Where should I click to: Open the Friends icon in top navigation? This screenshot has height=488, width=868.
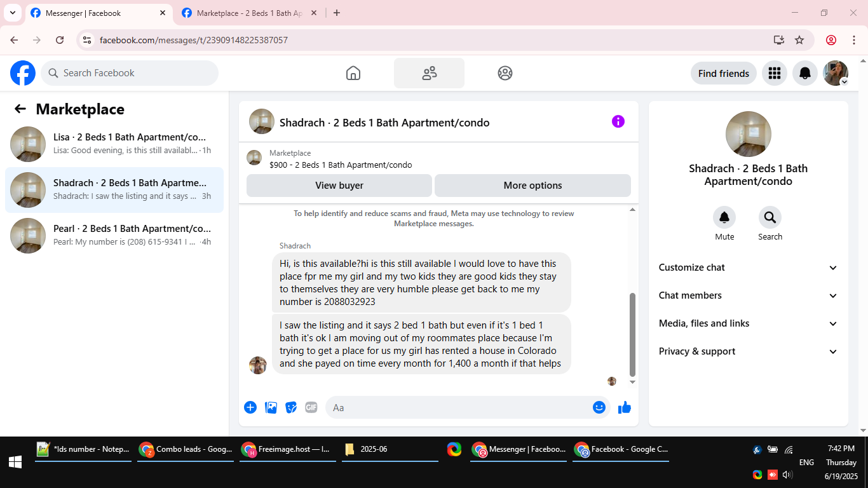[x=430, y=73]
